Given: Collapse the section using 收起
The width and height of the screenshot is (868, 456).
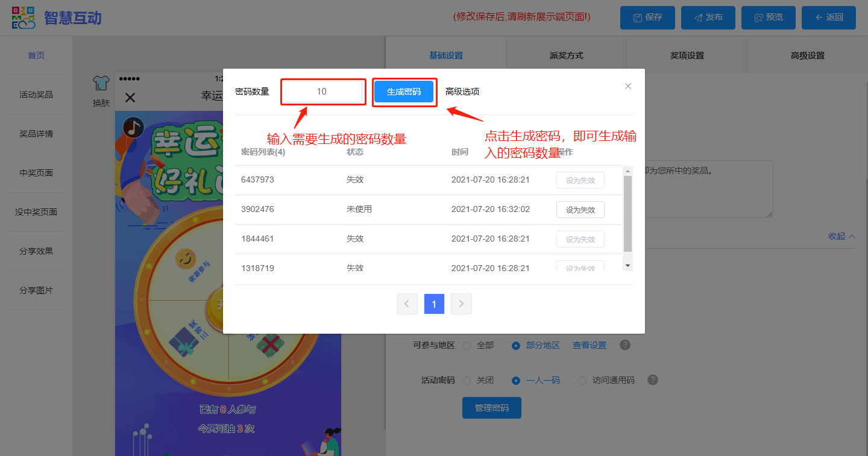Looking at the screenshot, I should (x=841, y=236).
